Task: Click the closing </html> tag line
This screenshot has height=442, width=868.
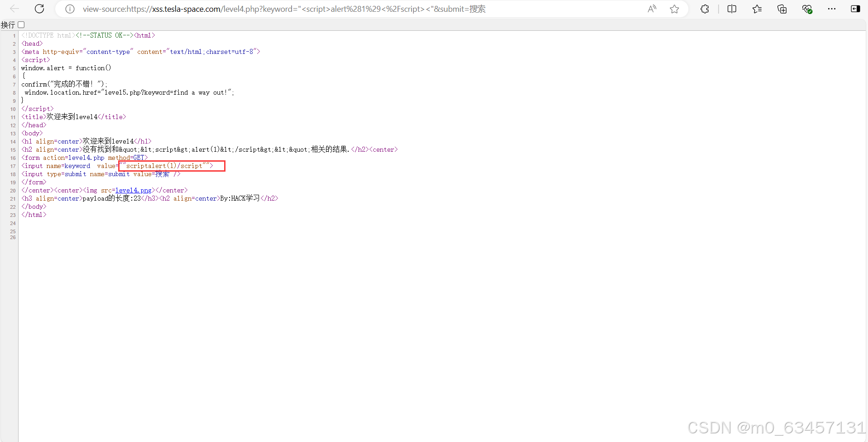Action: coord(34,215)
